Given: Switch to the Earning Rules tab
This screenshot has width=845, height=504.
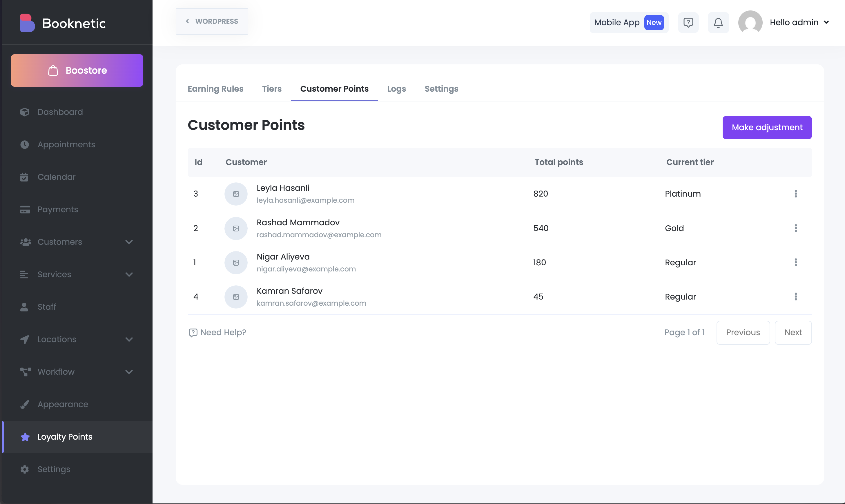Looking at the screenshot, I should tap(215, 89).
